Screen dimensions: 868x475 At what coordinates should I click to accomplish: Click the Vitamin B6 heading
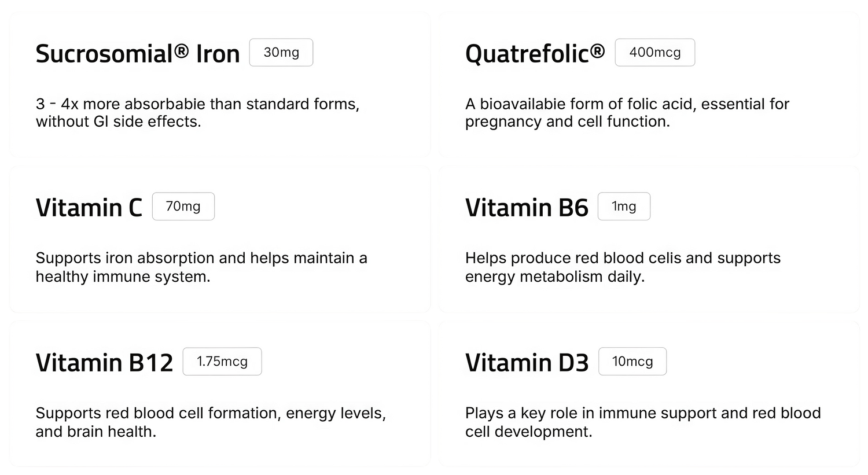click(527, 208)
